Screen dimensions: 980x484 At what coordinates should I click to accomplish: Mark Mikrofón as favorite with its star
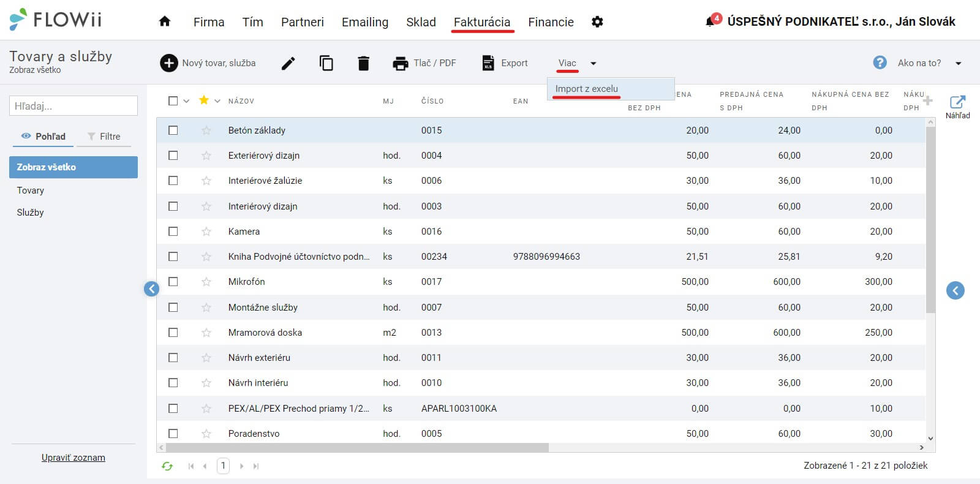(x=206, y=282)
